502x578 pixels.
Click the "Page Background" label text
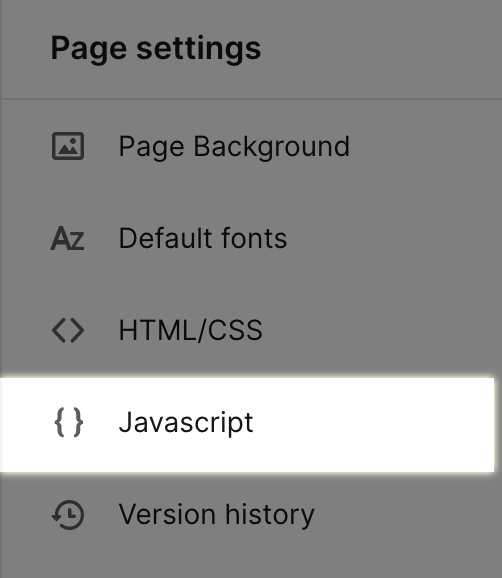[234, 147]
